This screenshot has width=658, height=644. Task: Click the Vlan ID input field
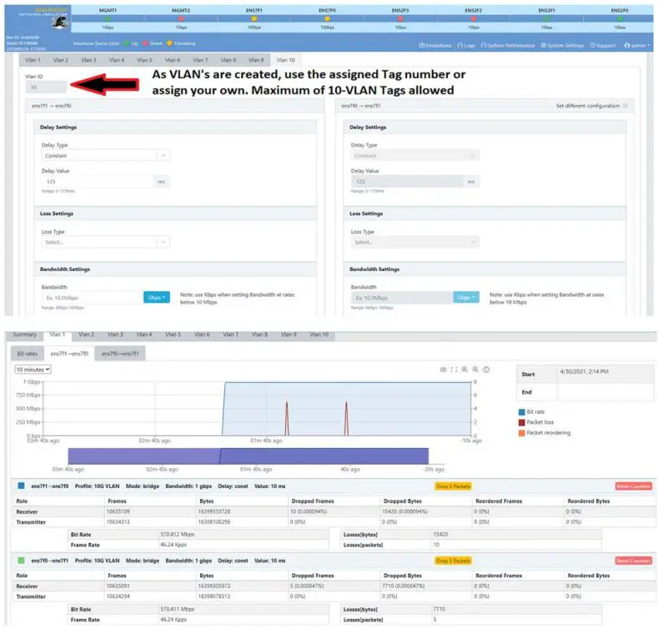(46, 88)
